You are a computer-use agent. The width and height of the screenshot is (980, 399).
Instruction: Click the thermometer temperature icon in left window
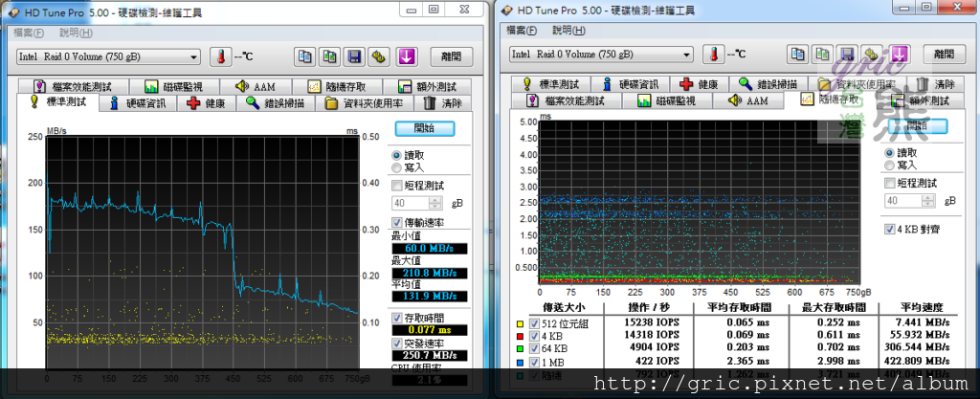(x=220, y=56)
